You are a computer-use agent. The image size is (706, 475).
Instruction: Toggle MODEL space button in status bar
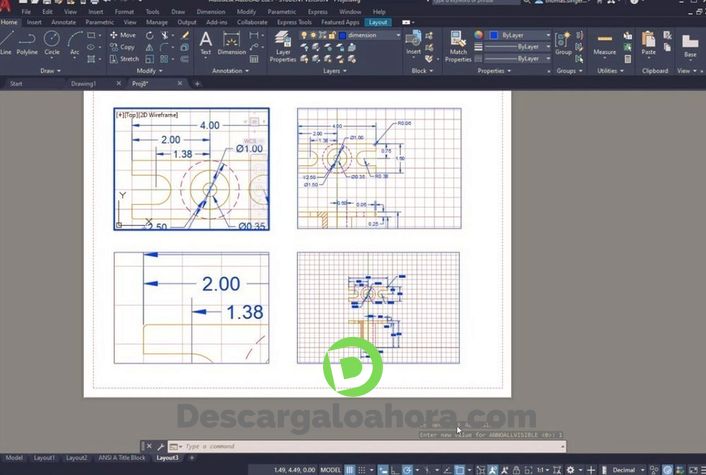330,470
